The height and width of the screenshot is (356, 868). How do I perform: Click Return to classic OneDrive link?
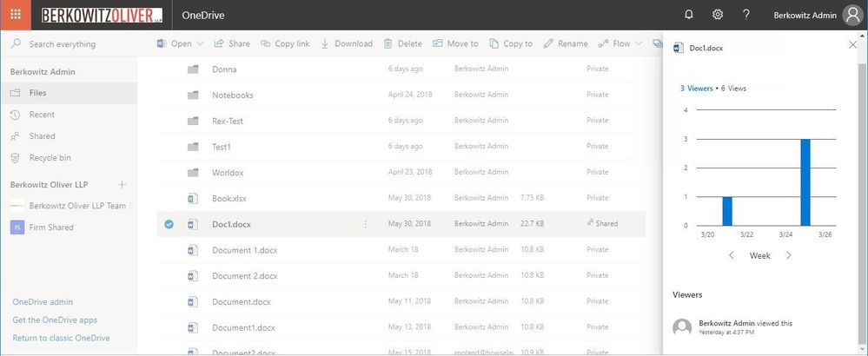tap(61, 338)
